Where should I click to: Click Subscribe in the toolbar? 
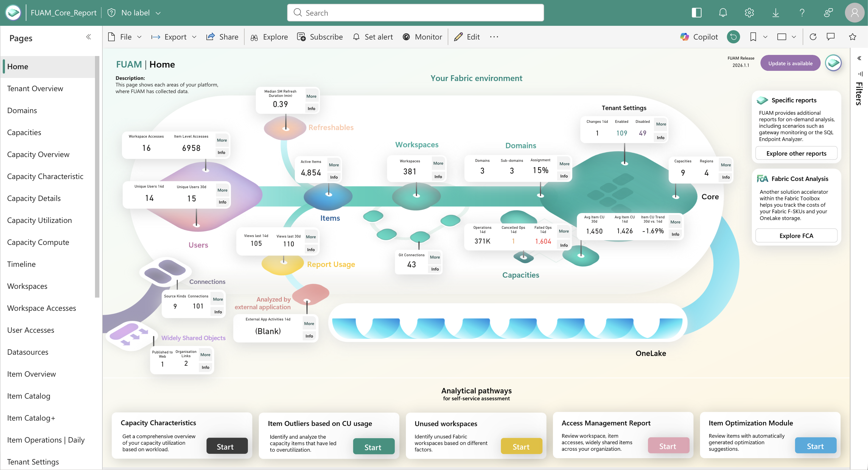point(320,37)
